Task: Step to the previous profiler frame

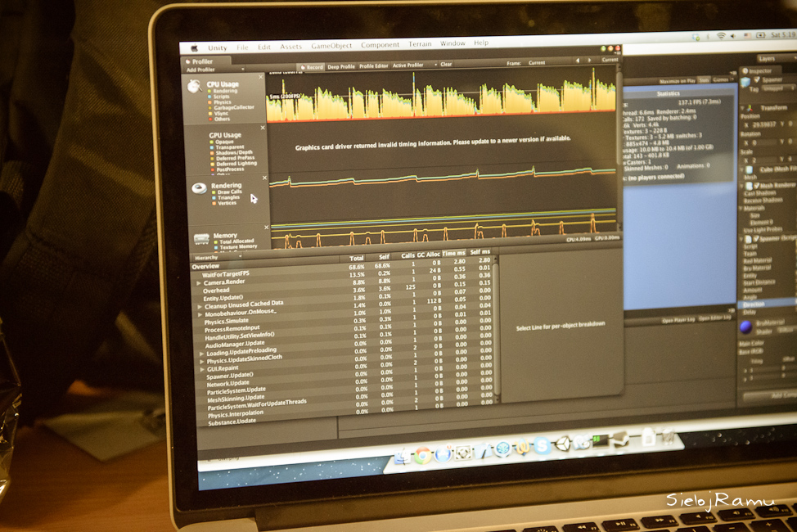Action: pos(578,61)
